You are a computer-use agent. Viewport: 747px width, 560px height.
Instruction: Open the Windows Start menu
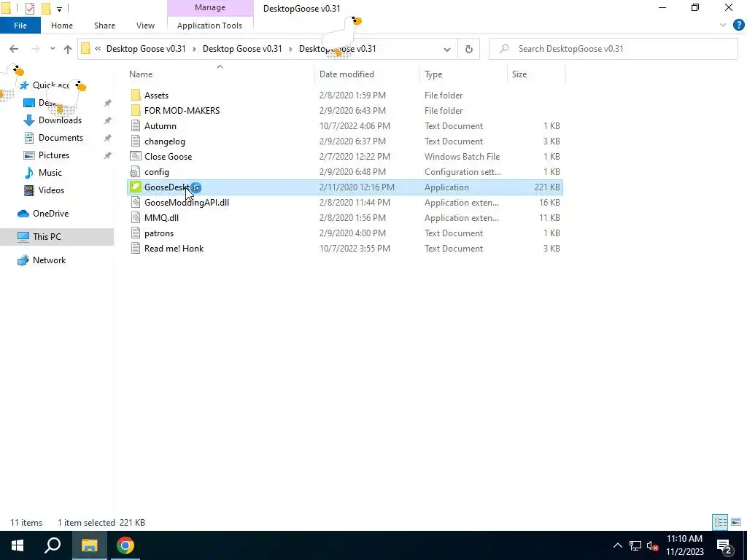coord(18,545)
